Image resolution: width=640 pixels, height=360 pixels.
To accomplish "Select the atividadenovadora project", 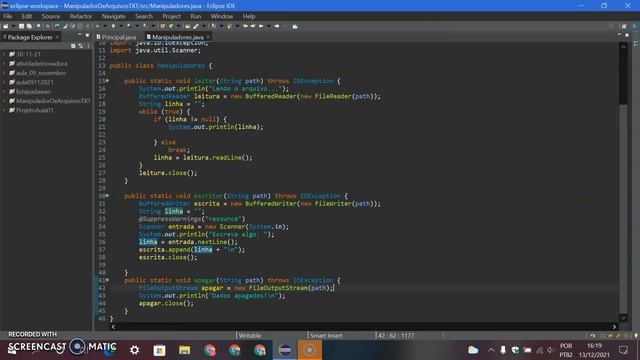I will [42, 64].
